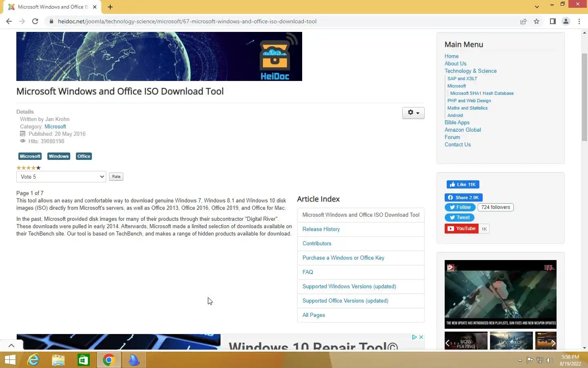588x368 pixels.
Task: Open the AdChoices triangle icon on the ad
Action: [414, 337]
